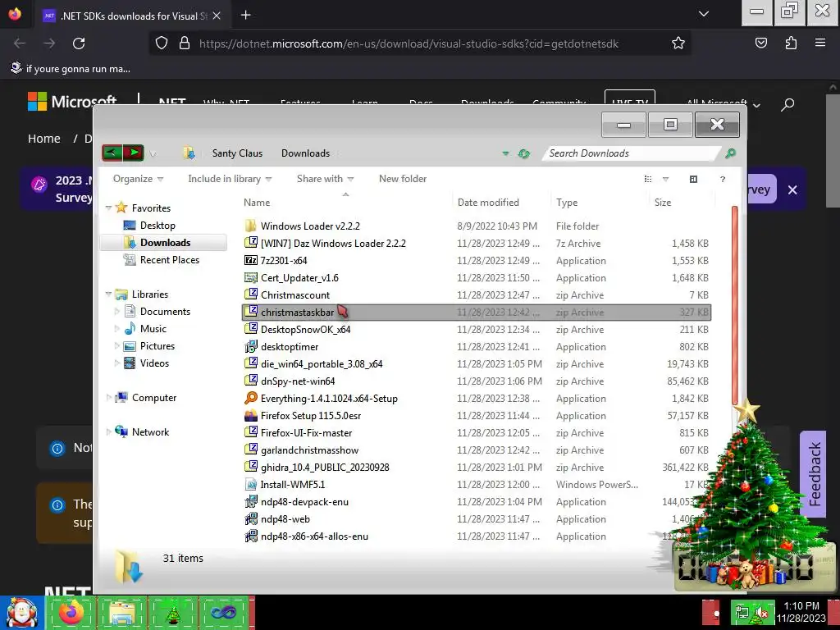This screenshot has width=840, height=630.
Task: Click the Explorer vertical scrollbar
Action: click(735, 306)
